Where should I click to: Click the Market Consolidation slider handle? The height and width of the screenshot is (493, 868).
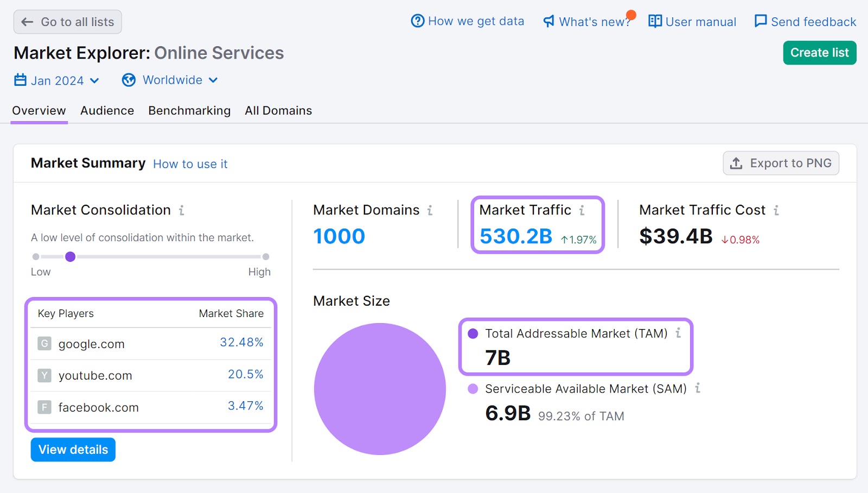point(71,256)
